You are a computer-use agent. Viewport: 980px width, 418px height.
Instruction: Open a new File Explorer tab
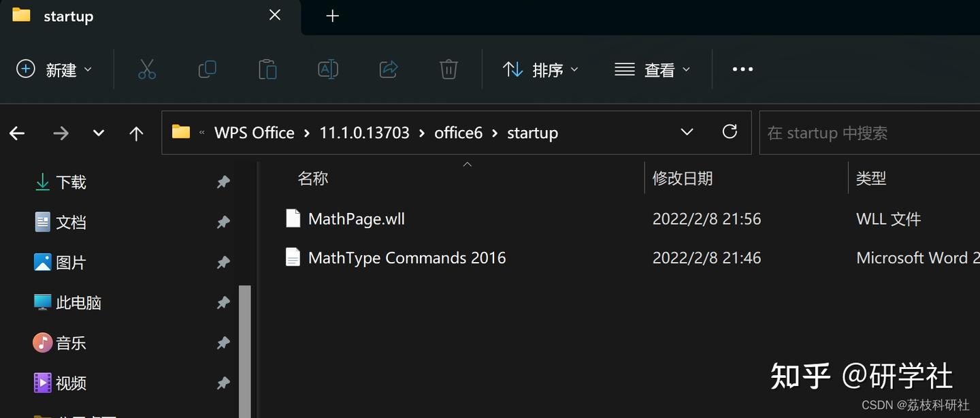click(332, 15)
